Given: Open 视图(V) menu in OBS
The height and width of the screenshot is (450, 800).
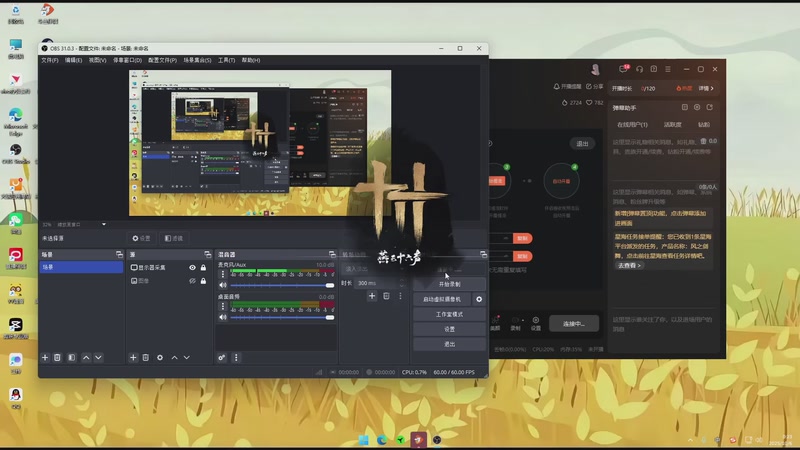Looking at the screenshot, I should tap(97, 60).
